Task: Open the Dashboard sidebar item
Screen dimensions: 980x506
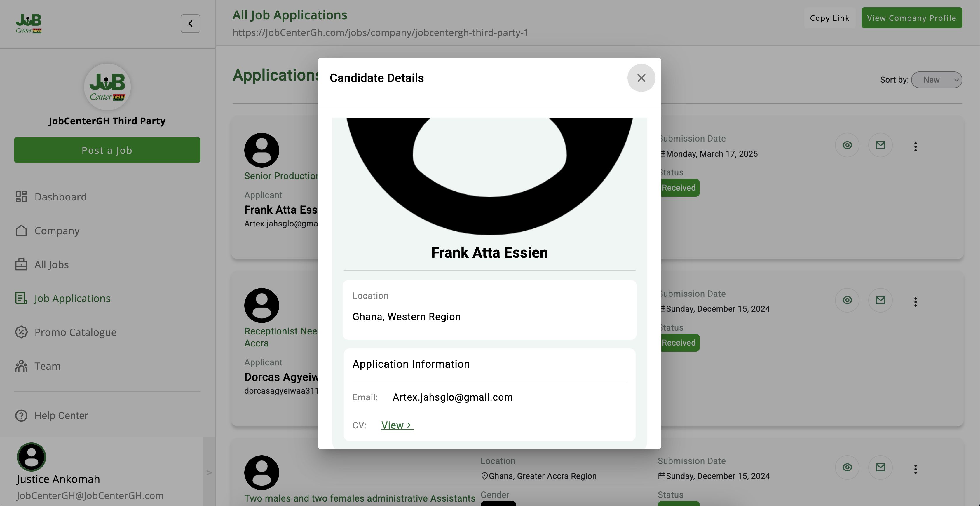Action: (60, 197)
